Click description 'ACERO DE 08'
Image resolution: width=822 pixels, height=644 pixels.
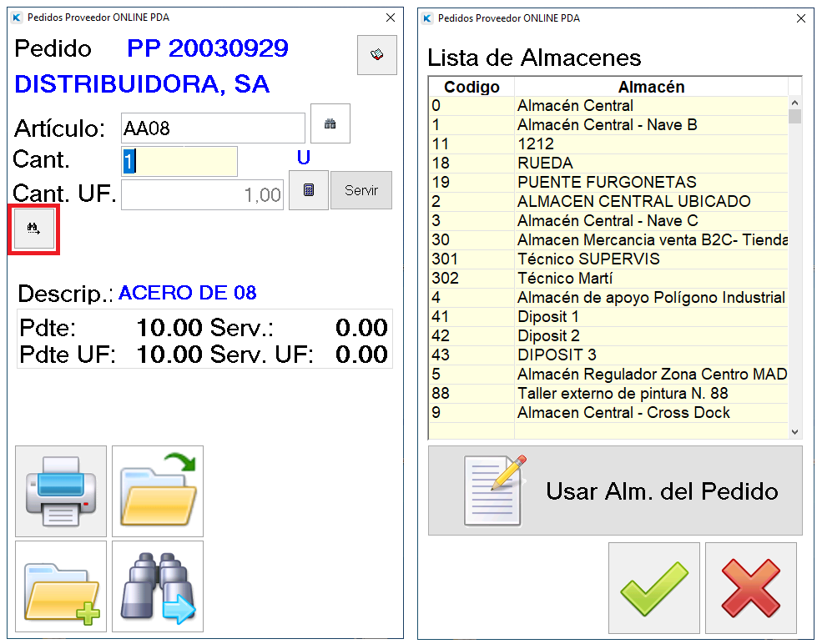pos(188,293)
